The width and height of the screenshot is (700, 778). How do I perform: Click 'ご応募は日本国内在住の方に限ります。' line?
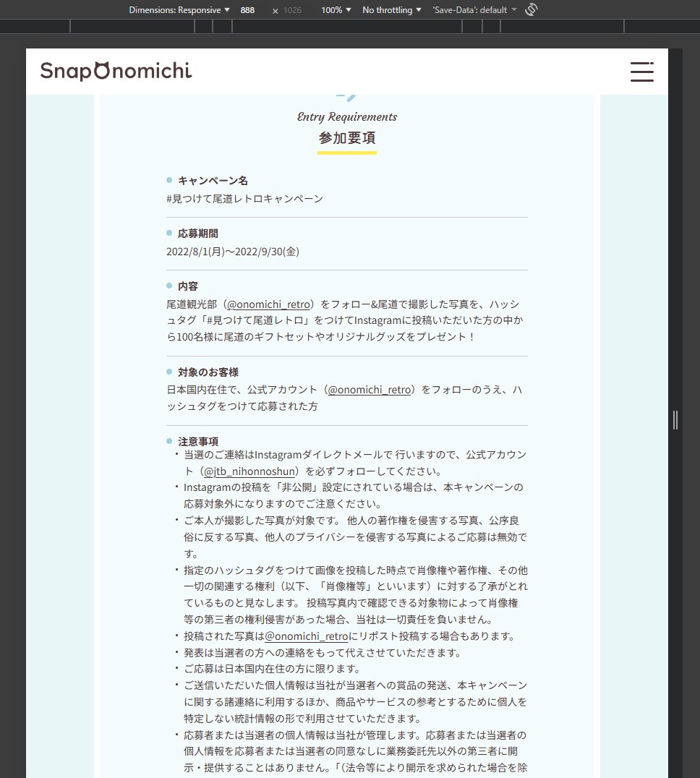(x=272, y=669)
